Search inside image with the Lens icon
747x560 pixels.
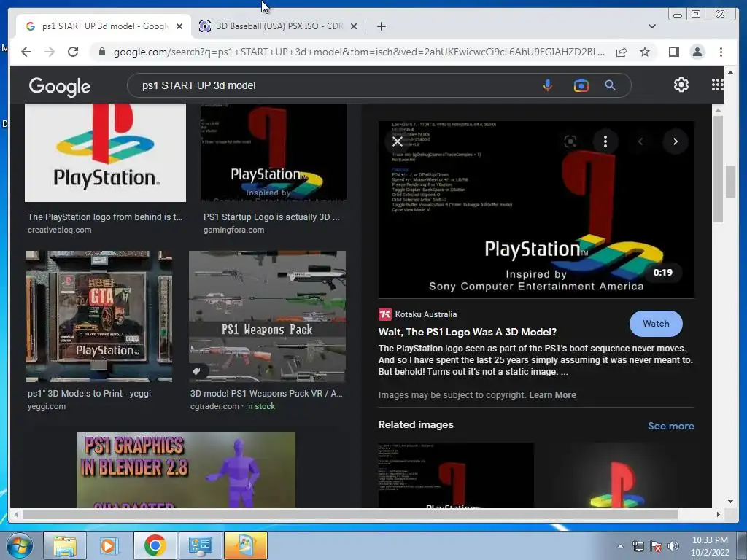coord(570,141)
